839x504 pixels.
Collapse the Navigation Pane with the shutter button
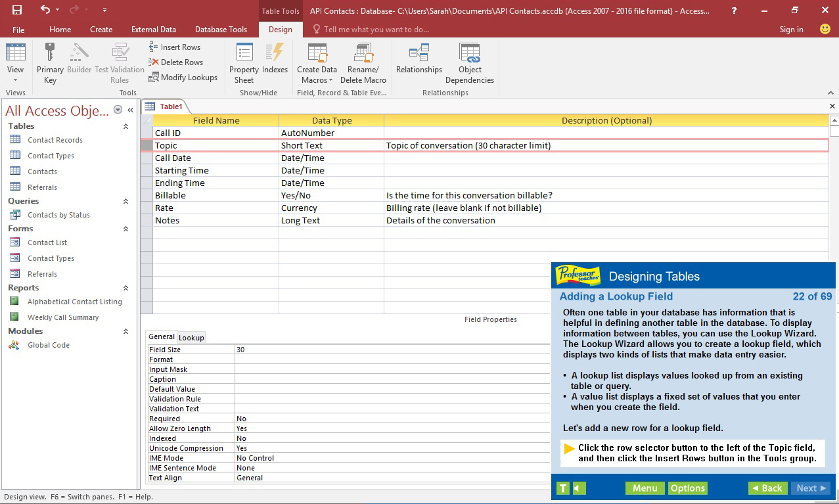point(129,110)
